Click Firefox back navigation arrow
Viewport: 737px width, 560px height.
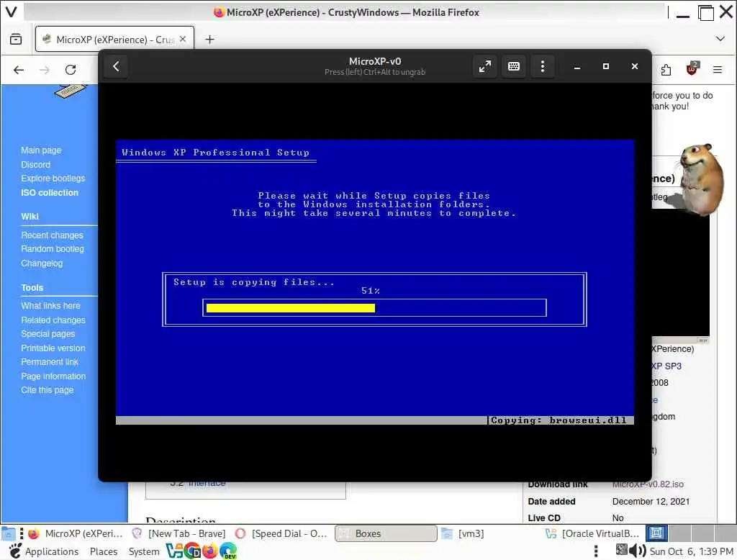coord(18,70)
